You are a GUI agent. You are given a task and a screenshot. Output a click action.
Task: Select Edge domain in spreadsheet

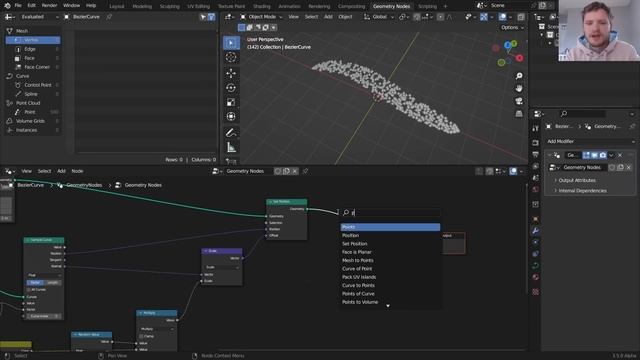pos(33,49)
